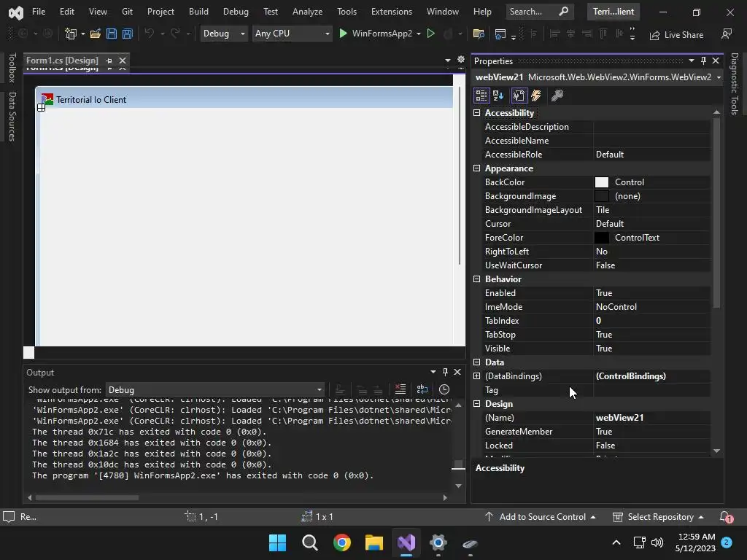Show the Properties page icon
The width and height of the screenshot is (747, 560).
pos(519,96)
